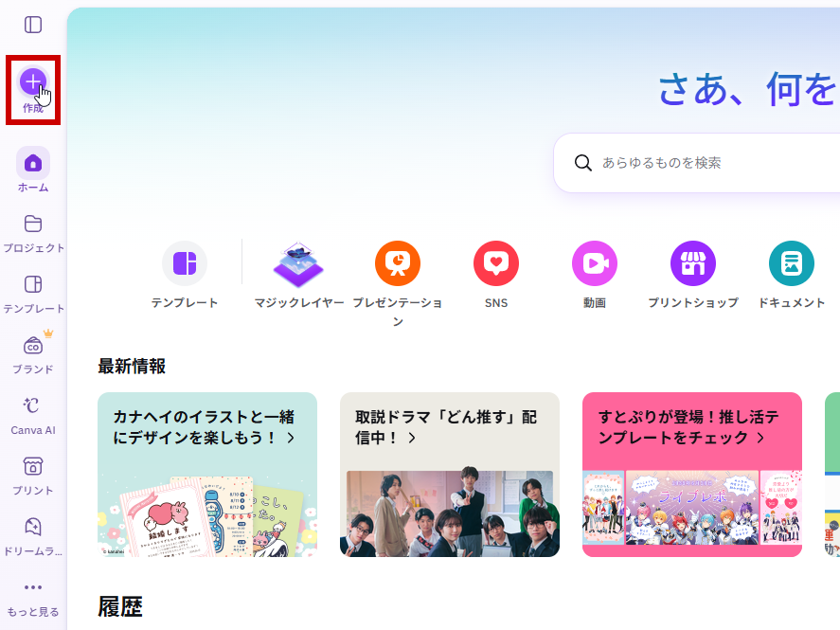Click もっと見る three-dots icon
The width and height of the screenshot is (840, 630).
(x=33, y=587)
